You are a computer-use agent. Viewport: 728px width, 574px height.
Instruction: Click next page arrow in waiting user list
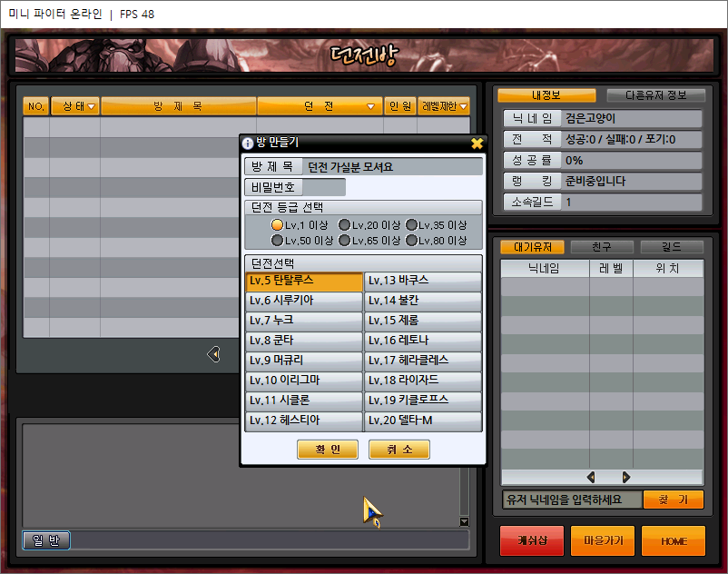[625, 477]
